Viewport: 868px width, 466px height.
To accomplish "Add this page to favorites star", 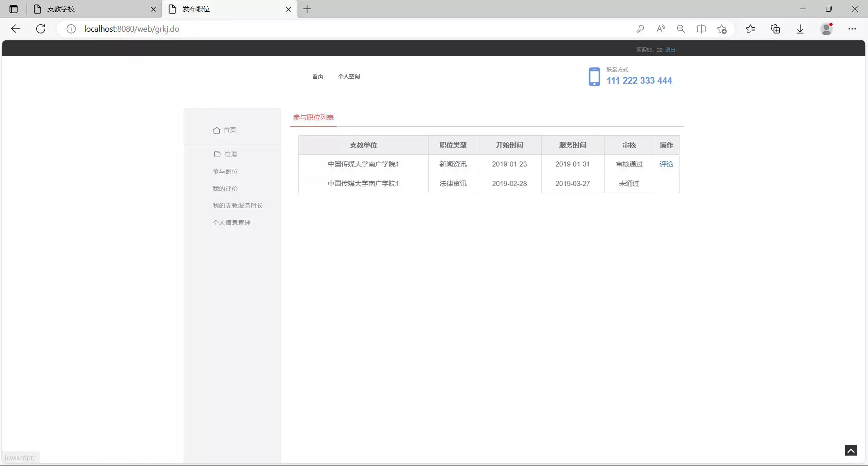I will pyautogui.click(x=722, y=29).
